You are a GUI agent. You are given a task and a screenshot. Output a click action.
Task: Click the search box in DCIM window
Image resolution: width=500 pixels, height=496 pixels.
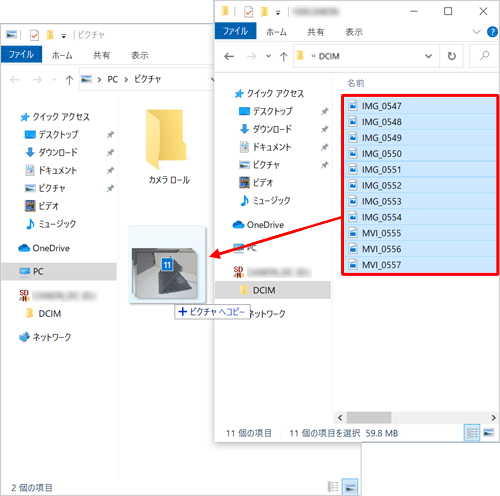(x=484, y=56)
